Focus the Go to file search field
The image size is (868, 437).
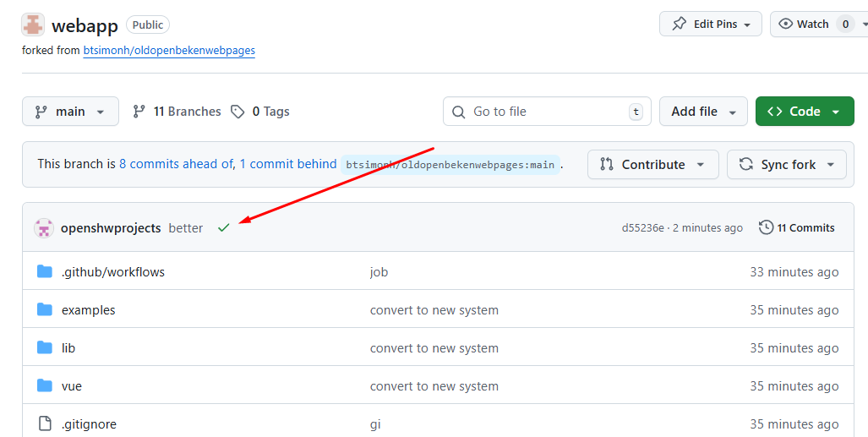tap(547, 112)
